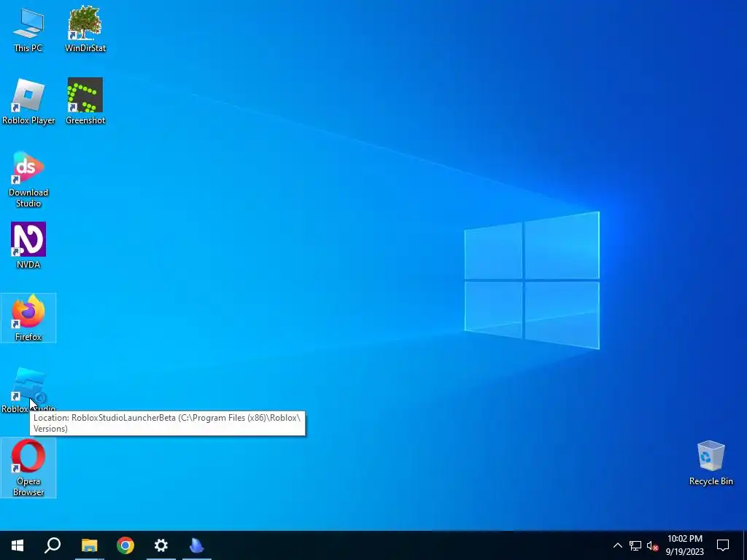Open the muted volume tray icon

[652, 545]
